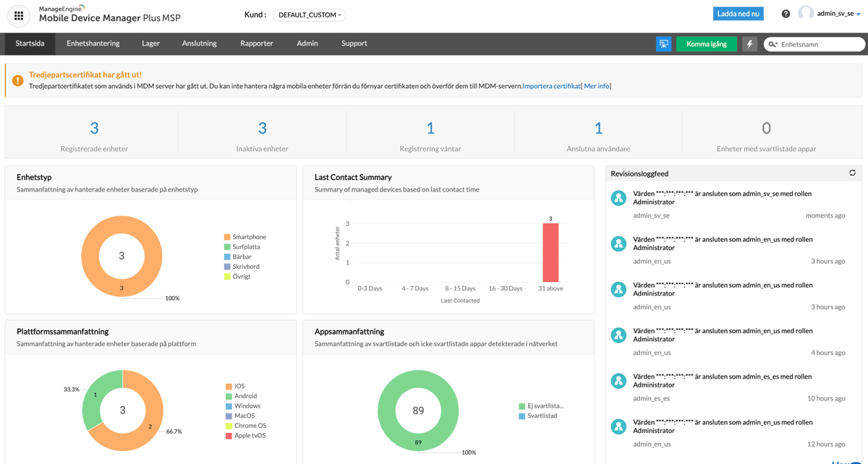This screenshot has height=464, width=868.
Task: Click the Komma igång button
Action: coord(707,44)
